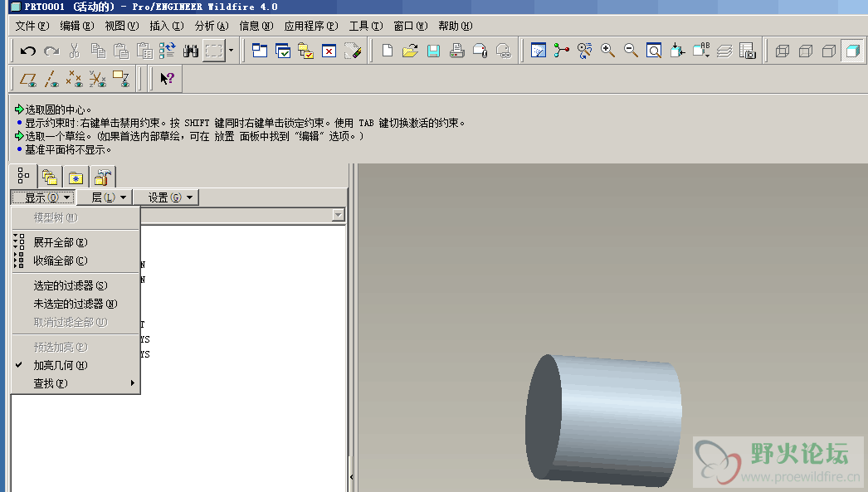Zoom out with the minus magnifier

pos(631,51)
